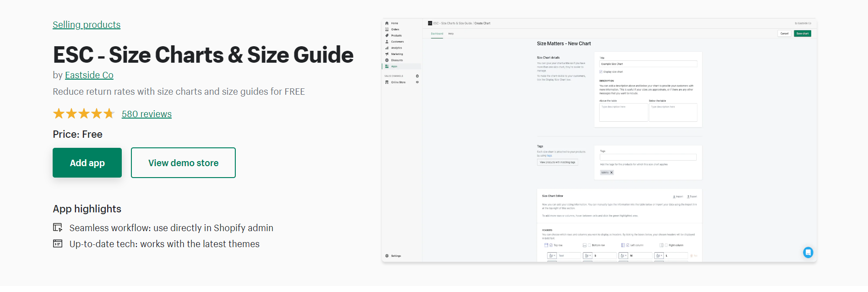The image size is (868, 292).
Task: Click the Marketing megaphone icon
Action: click(387, 54)
